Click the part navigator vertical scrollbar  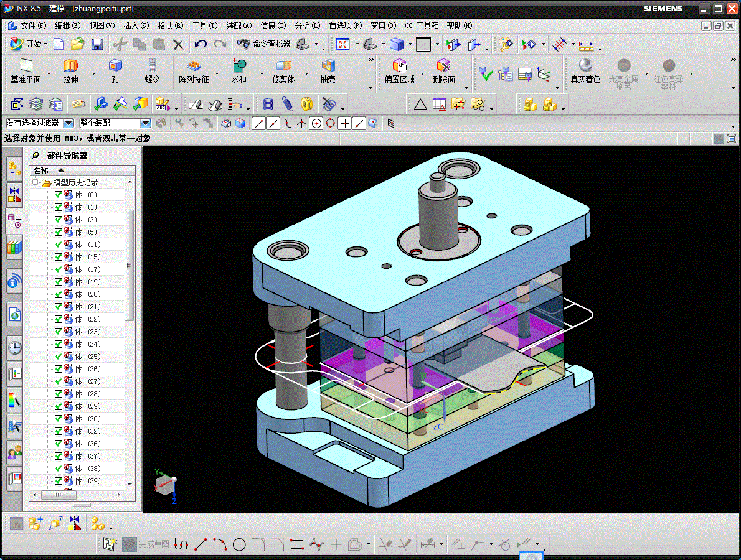[x=130, y=264]
